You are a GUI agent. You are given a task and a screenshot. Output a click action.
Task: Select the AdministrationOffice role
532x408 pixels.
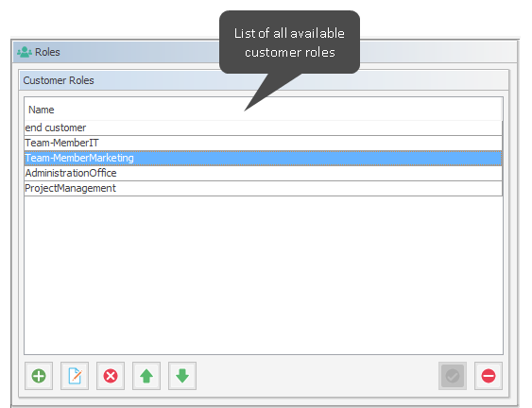[x=264, y=174]
